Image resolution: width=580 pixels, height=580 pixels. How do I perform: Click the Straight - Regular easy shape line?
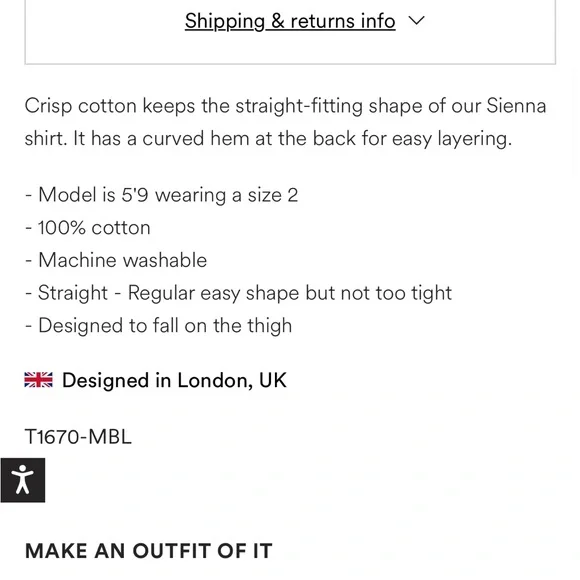coord(238,293)
